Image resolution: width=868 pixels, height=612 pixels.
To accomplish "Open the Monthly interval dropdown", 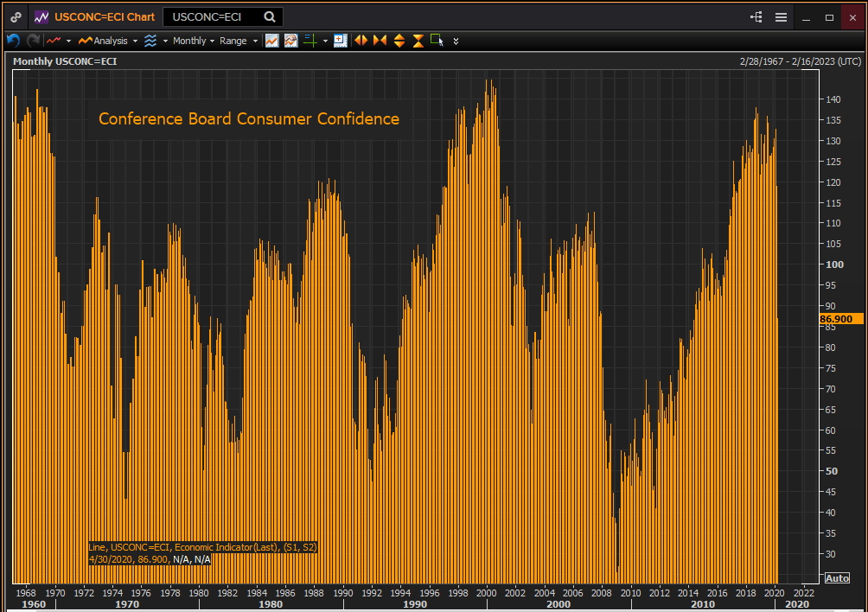I will pos(194,41).
